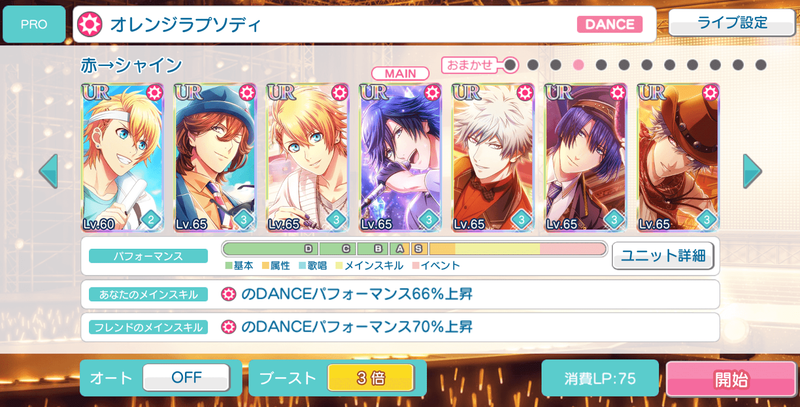
Task: Open ユニット詳細 unit details
Action: pos(663,256)
